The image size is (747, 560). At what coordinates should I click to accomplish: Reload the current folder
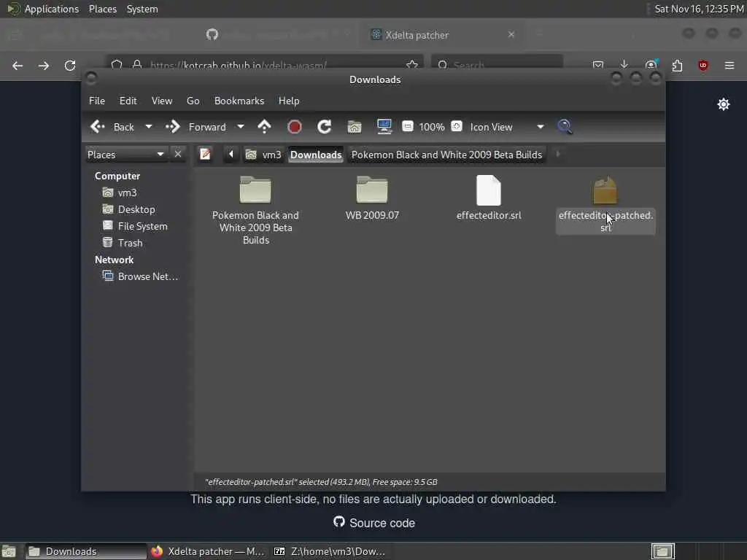[x=325, y=127]
